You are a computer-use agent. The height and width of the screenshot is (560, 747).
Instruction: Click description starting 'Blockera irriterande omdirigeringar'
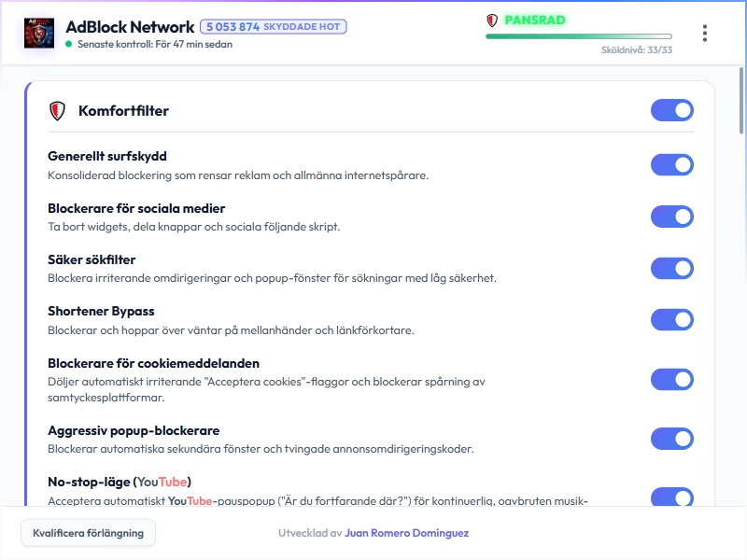(x=272, y=278)
